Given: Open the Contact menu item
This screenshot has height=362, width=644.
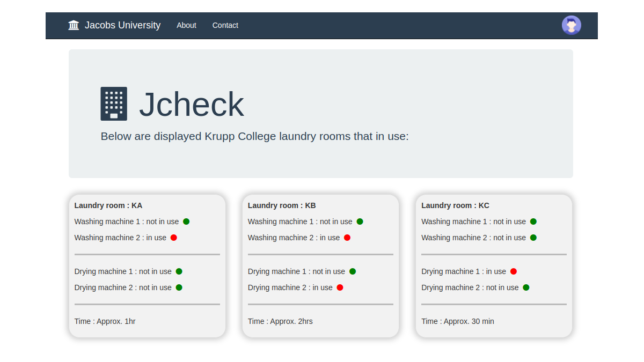Looking at the screenshot, I should coord(225,25).
